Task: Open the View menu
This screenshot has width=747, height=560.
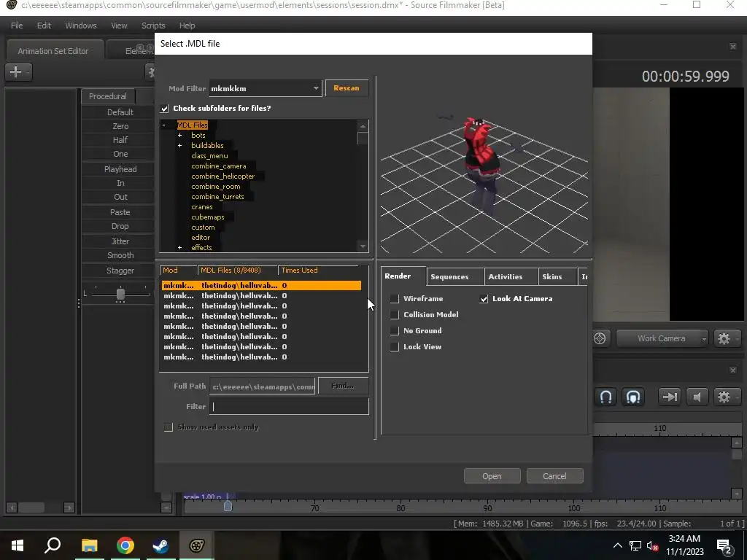Action: tap(119, 26)
